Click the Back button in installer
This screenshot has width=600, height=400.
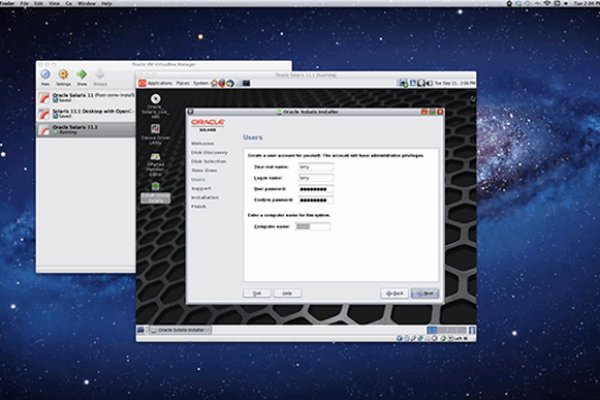pos(395,293)
